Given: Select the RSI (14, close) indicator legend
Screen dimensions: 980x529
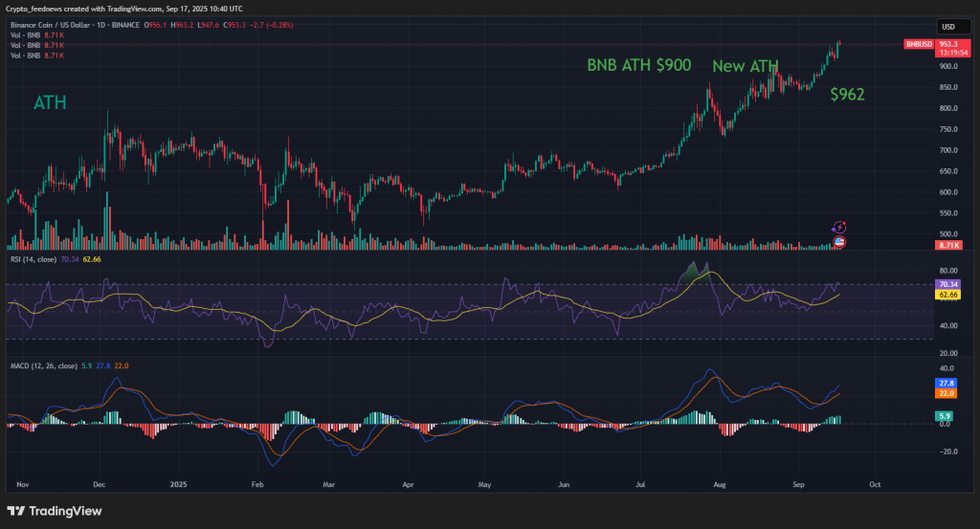Looking at the screenshot, I should [x=33, y=259].
